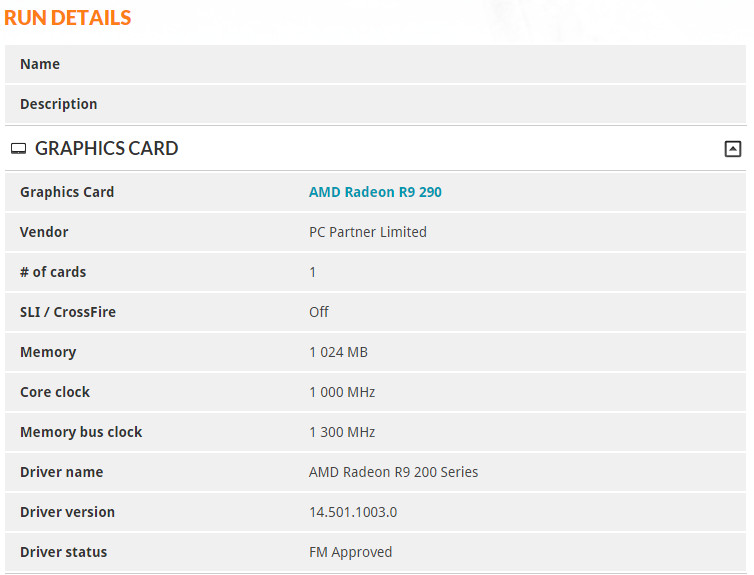This screenshot has height=575, width=754.
Task: Select the Memory bus clock label
Action: click(81, 432)
